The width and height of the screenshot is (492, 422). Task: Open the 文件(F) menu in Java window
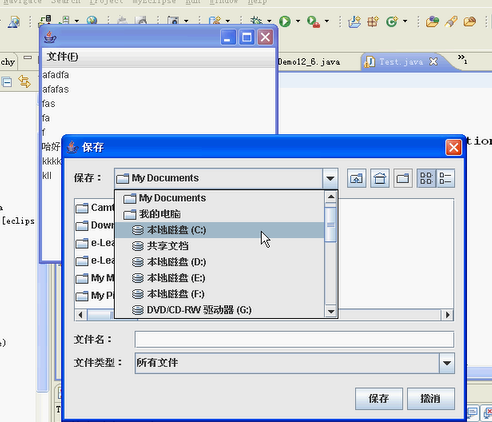(62, 57)
